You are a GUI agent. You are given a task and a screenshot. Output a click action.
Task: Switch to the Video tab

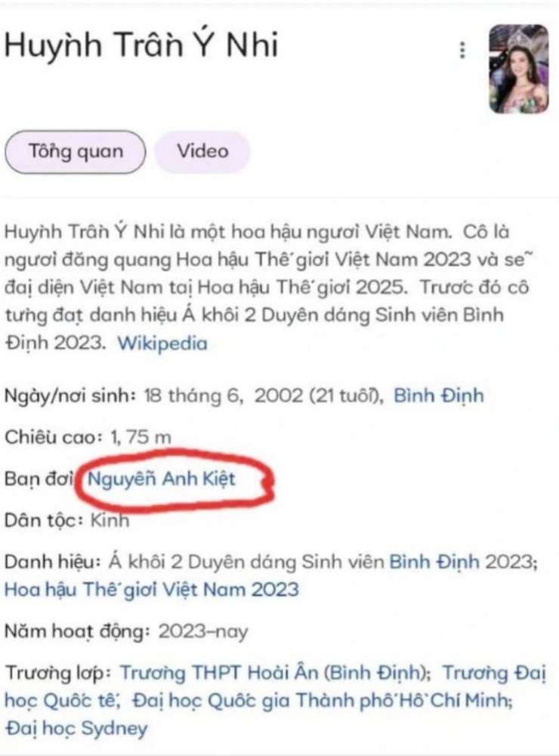point(203,151)
